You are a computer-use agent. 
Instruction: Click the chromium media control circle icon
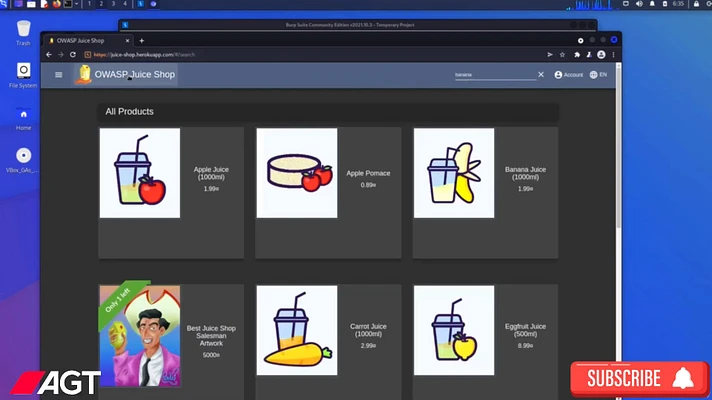pos(581,40)
